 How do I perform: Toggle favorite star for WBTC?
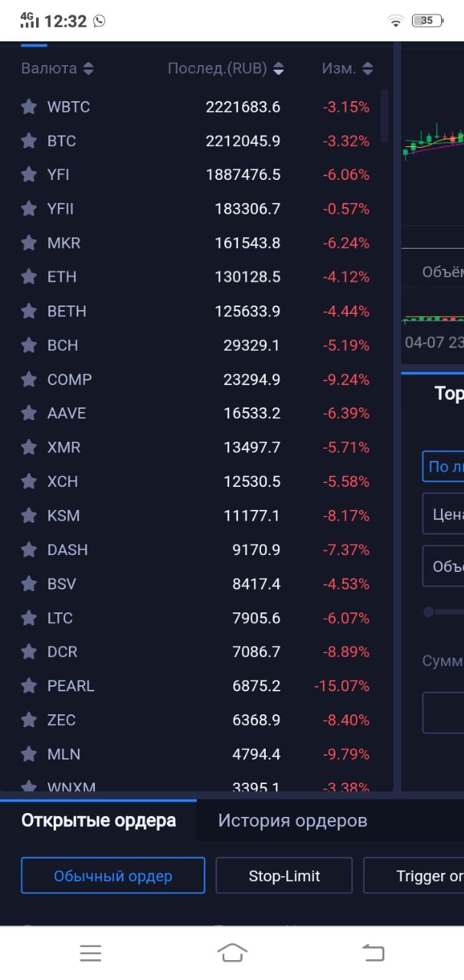click(29, 107)
